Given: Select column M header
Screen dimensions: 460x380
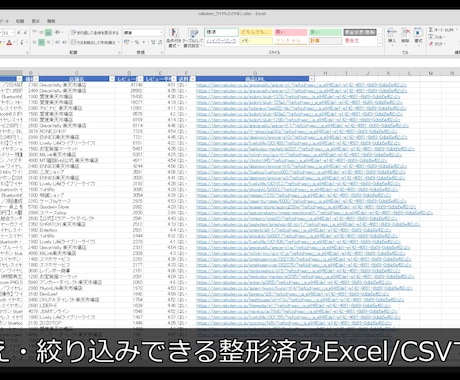Looking at the screenshot, I should click(431, 73).
